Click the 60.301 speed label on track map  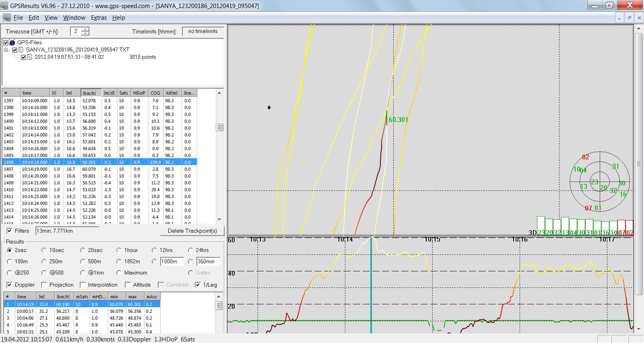[x=398, y=120]
